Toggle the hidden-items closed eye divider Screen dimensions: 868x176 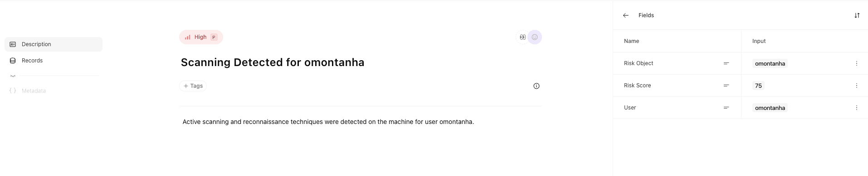click(13, 76)
